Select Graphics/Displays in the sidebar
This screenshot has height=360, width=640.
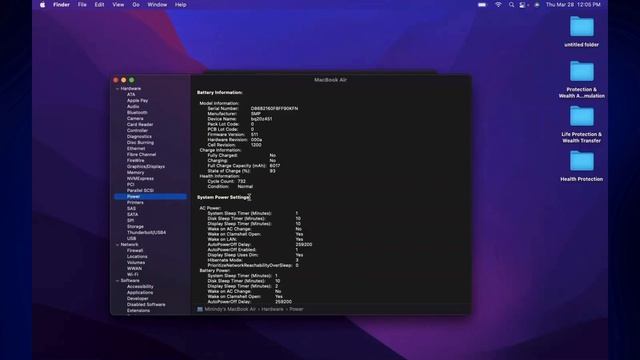pos(146,167)
